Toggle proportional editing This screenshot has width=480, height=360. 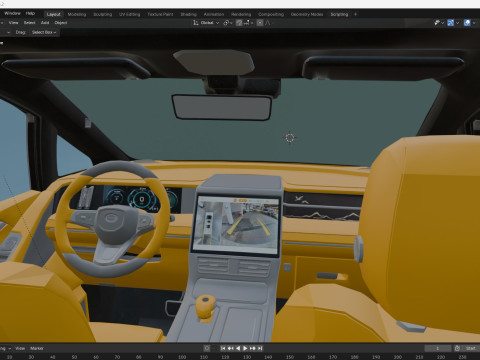pos(260,23)
